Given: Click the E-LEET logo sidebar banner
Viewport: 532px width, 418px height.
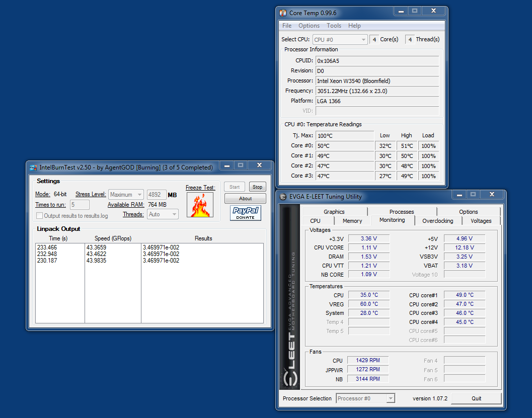Looking at the screenshot, I should click(x=289, y=297).
